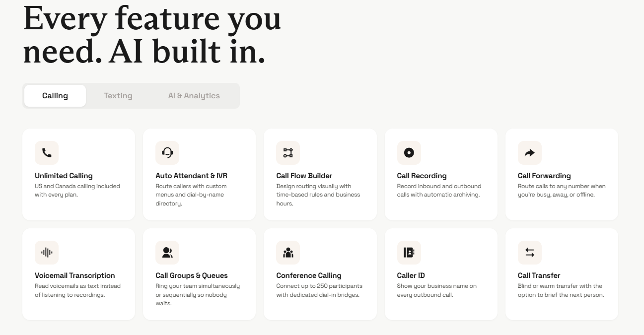The height and width of the screenshot is (335, 644).
Task: Click "Blind or warm transfer" description
Action: (561, 290)
